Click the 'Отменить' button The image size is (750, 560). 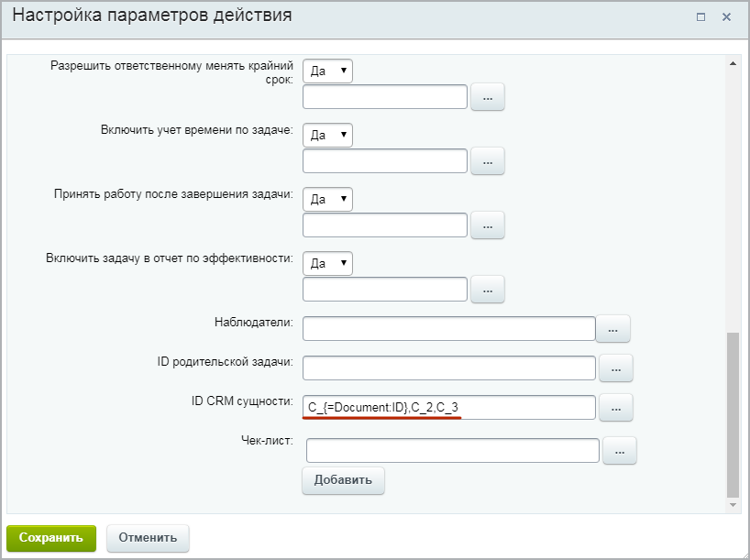tap(148, 538)
